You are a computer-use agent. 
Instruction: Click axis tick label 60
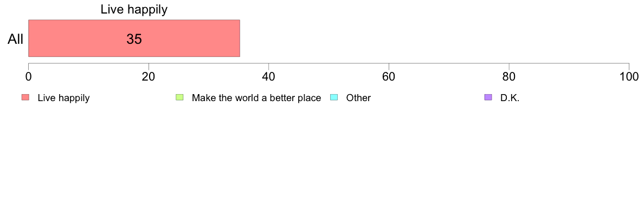[x=389, y=77]
